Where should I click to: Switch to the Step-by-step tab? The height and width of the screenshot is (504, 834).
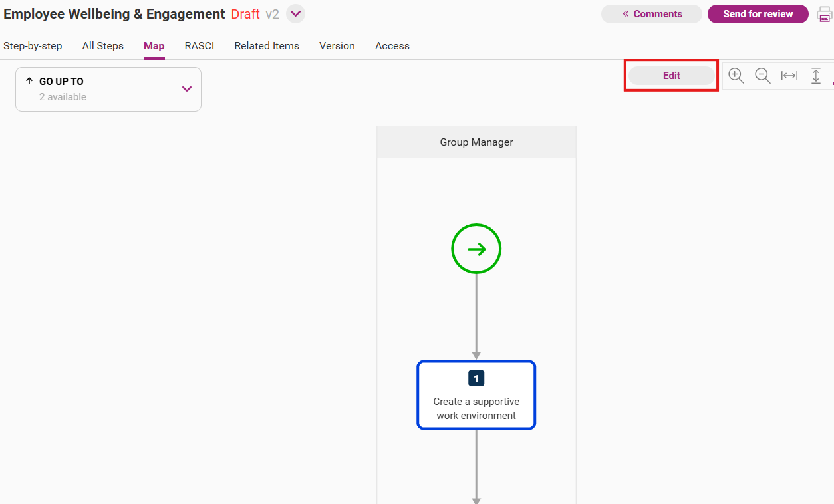point(33,46)
